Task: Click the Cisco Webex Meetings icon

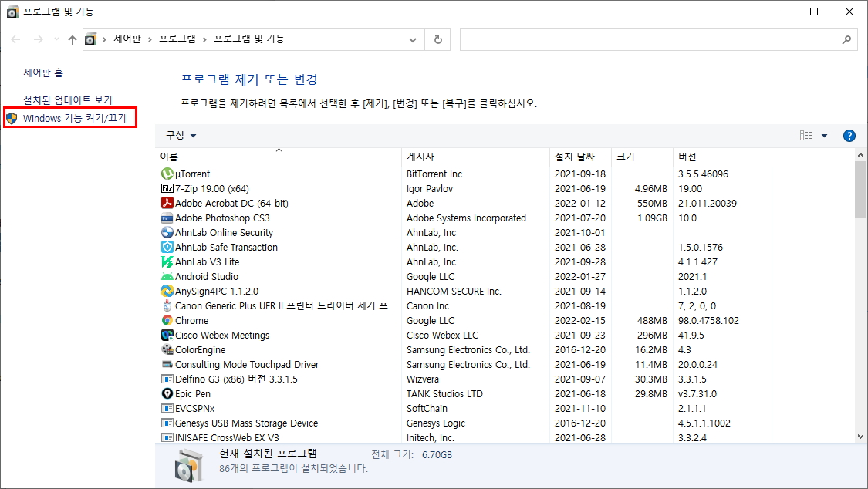Action: tap(167, 336)
